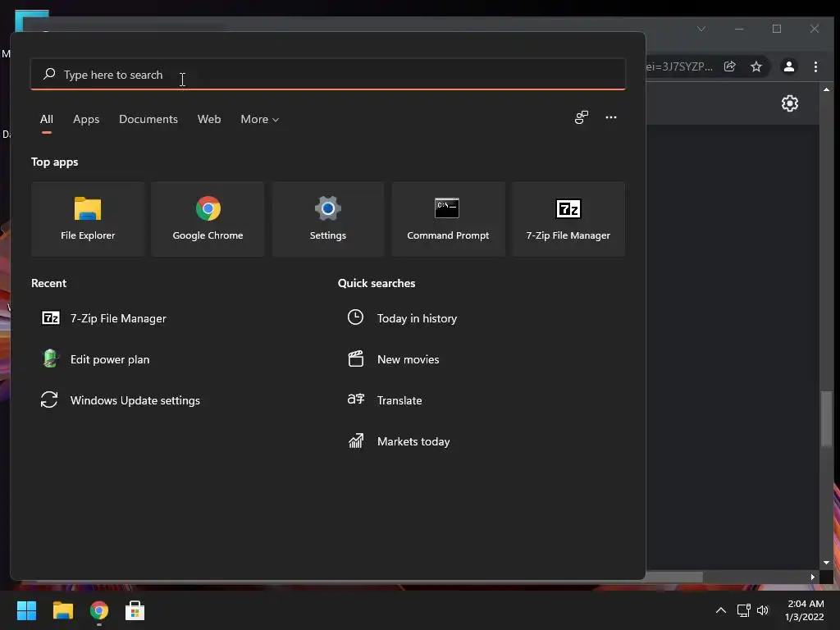Click the Windows Start button

[x=26, y=610]
